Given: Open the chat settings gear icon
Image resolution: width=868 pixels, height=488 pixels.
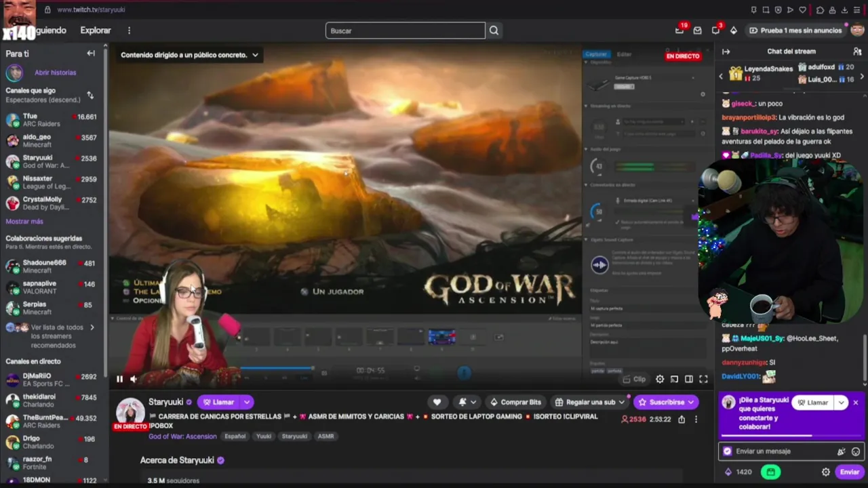Looking at the screenshot, I should (x=826, y=472).
